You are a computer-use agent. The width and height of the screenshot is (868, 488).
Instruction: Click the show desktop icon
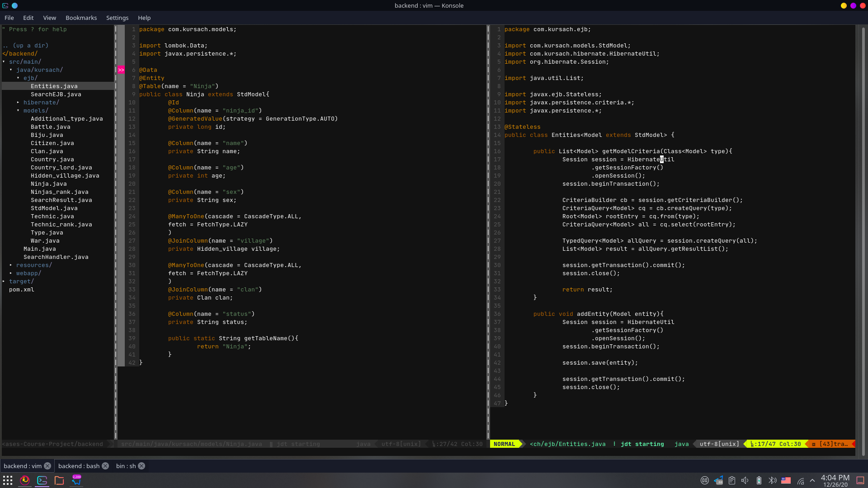point(860,481)
